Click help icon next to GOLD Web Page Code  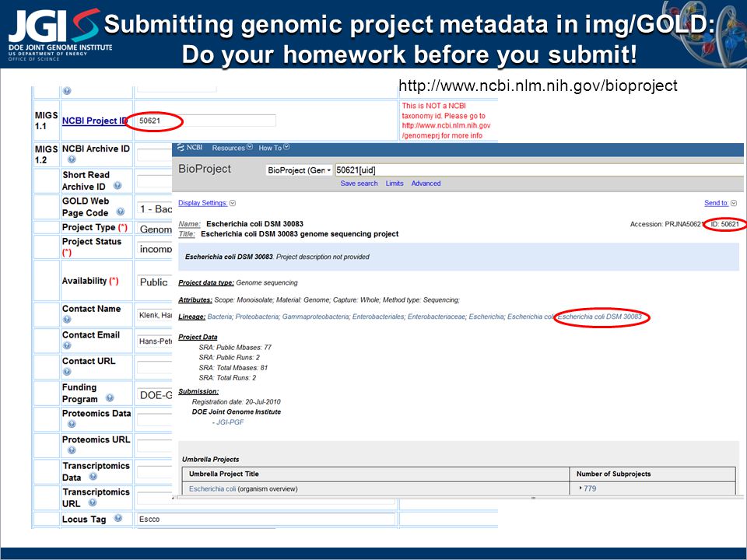121,212
